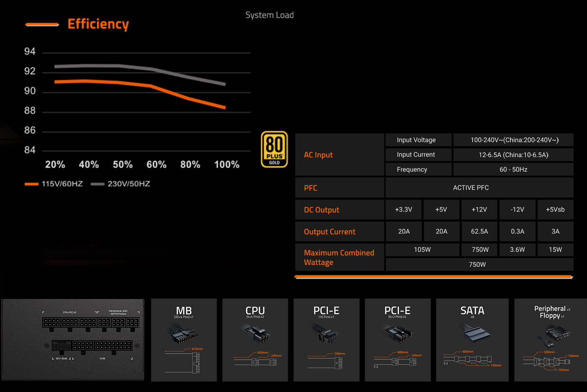
Task: Click the 105W combined wattage cell
Action: point(423,250)
